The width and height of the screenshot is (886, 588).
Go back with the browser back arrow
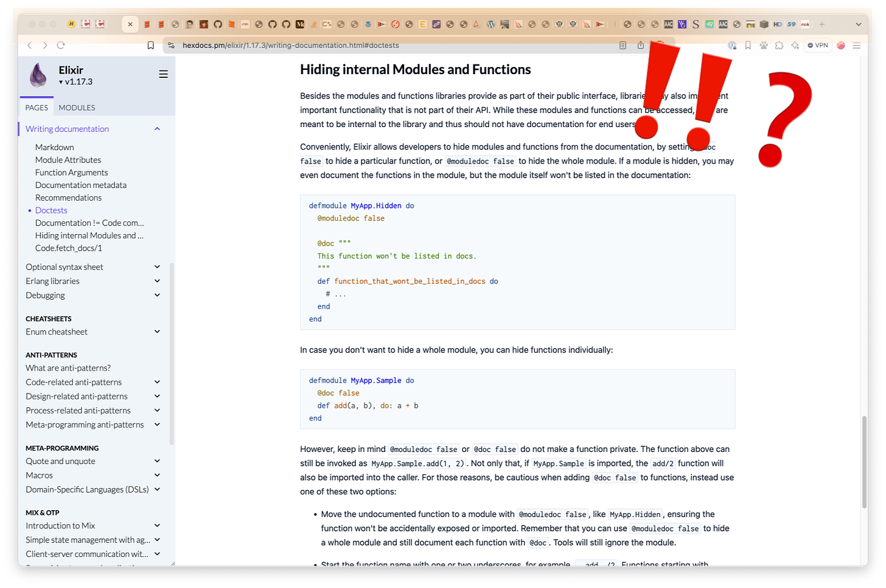coord(29,45)
